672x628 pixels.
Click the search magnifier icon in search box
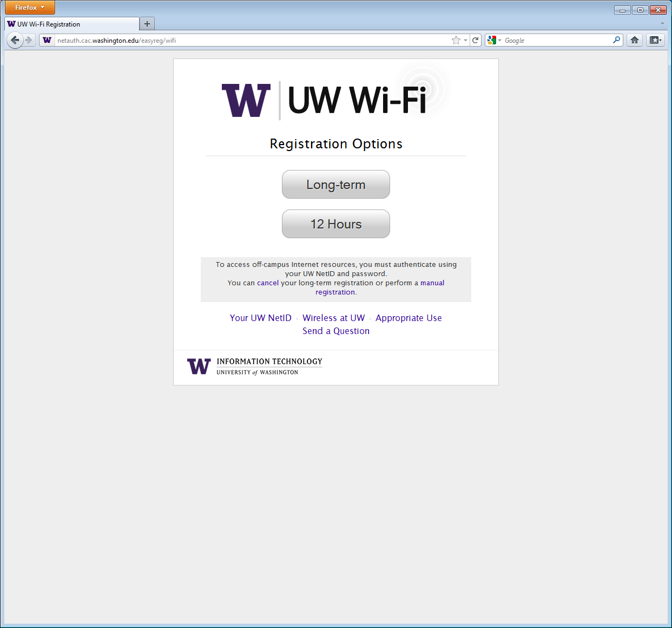(616, 40)
